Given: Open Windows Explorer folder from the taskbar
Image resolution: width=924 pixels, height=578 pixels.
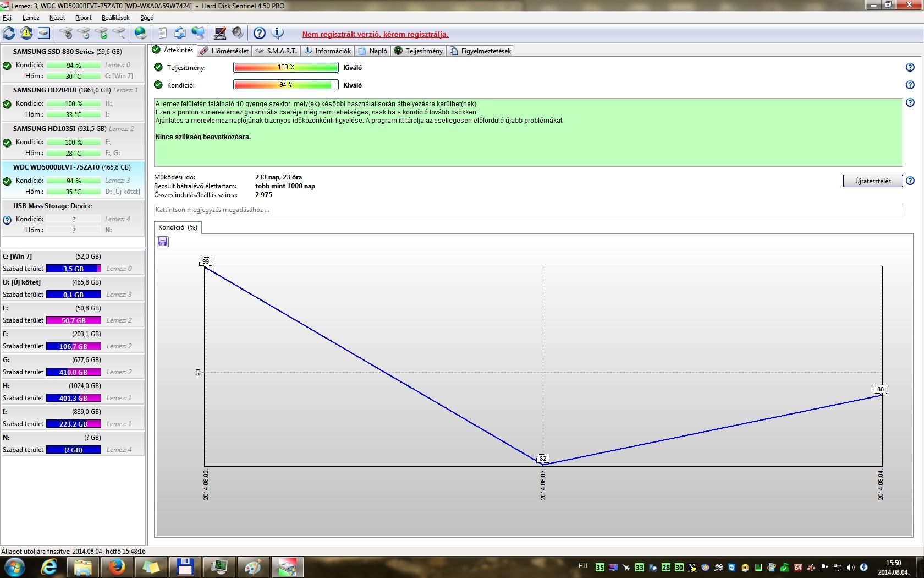Looking at the screenshot, I should coord(82,567).
